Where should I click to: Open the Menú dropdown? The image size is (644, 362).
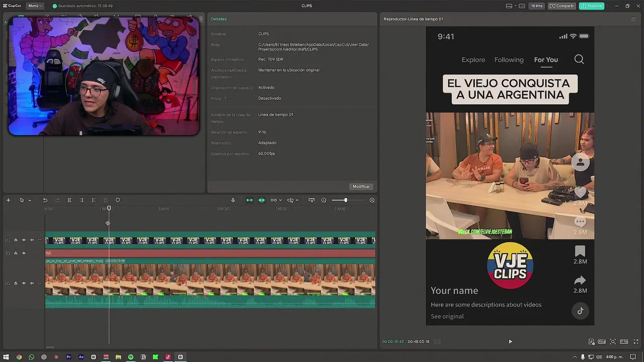coord(35,6)
